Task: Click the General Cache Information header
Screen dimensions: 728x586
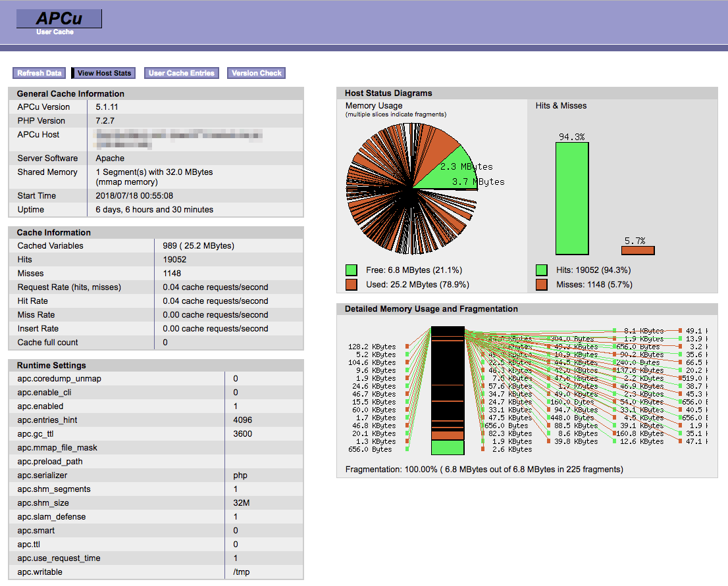Action: click(70, 93)
